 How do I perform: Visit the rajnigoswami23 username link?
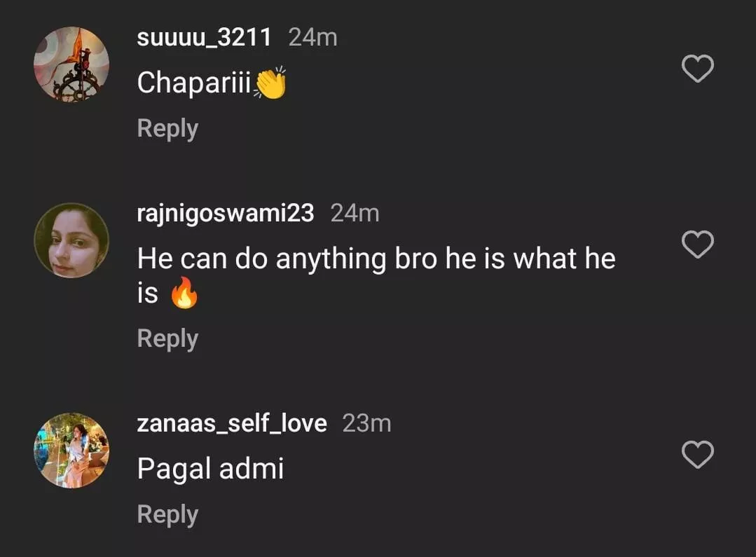(x=225, y=212)
